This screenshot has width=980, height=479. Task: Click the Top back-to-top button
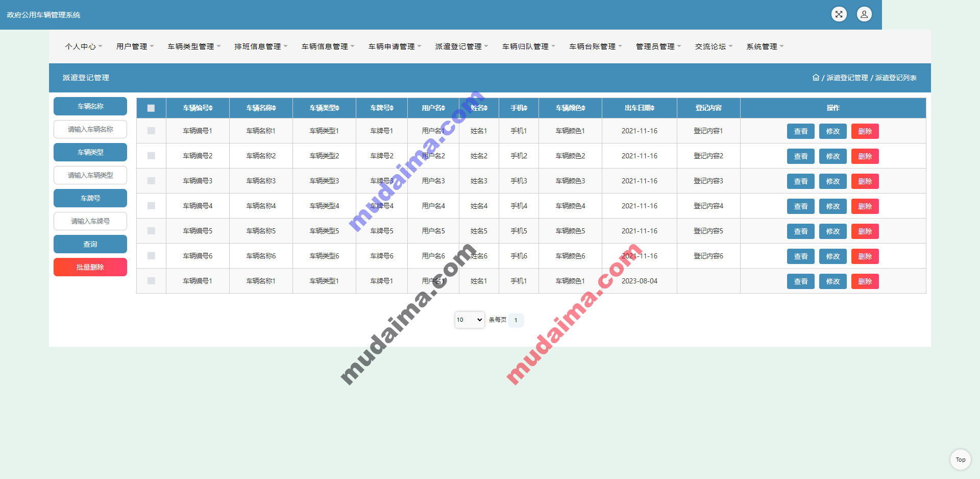tap(961, 460)
